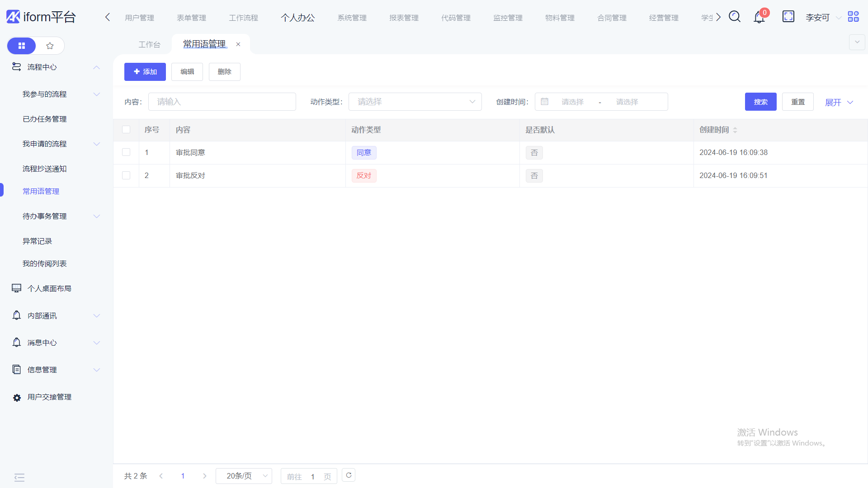Screen dimensions: 868x488
Task: Click the search magnifier icon in header
Action: pyautogui.click(x=735, y=17)
